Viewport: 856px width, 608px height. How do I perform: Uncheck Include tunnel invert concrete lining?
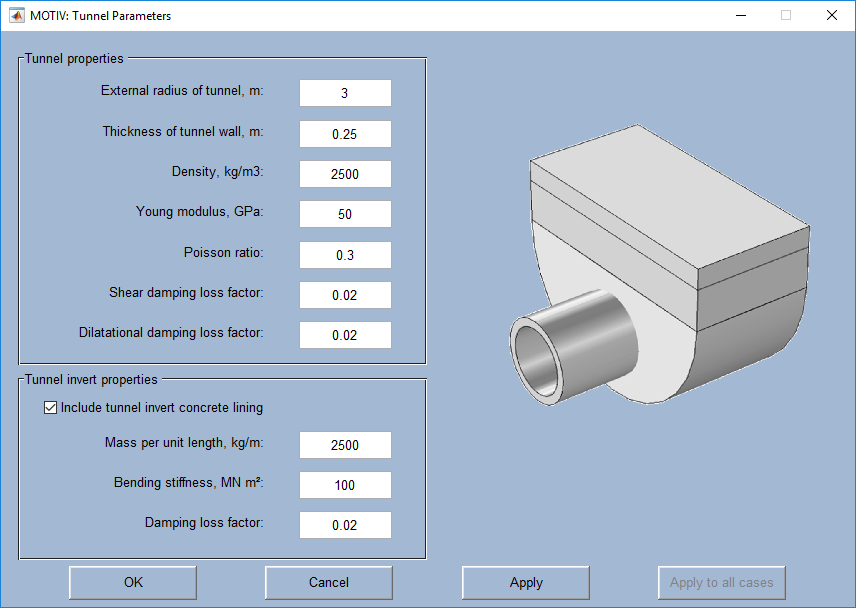(x=51, y=408)
